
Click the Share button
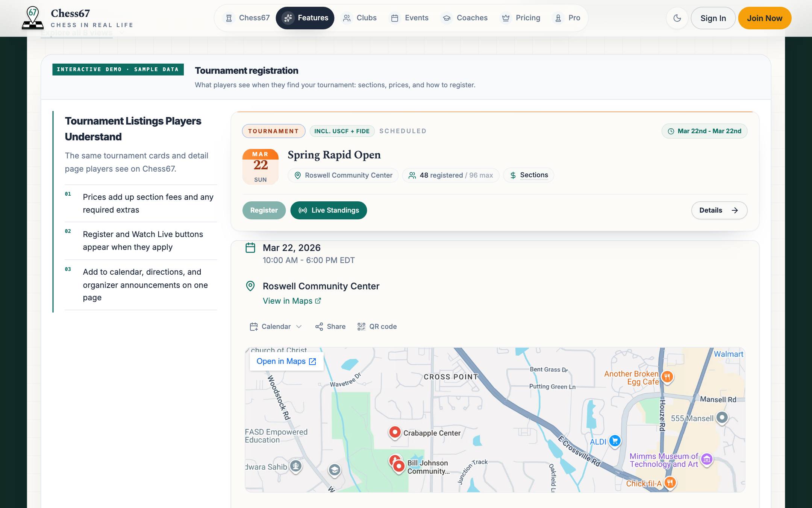[x=330, y=327]
